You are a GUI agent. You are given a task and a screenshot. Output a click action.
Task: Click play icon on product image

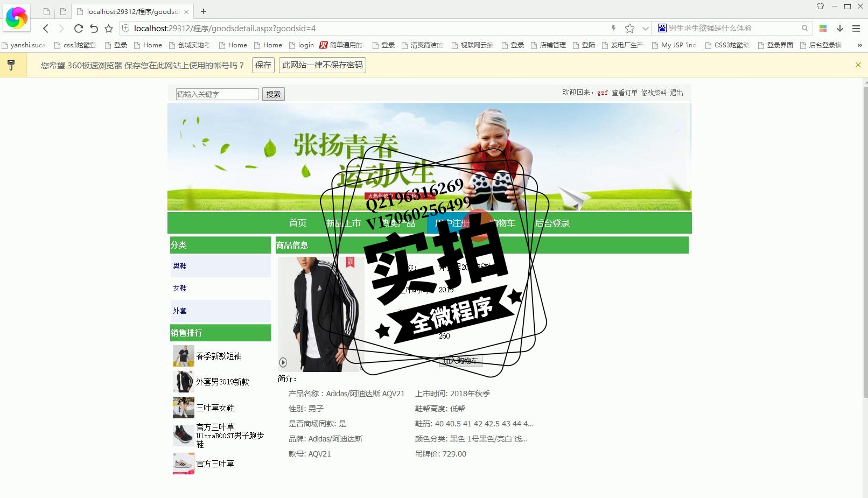pyautogui.click(x=283, y=362)
